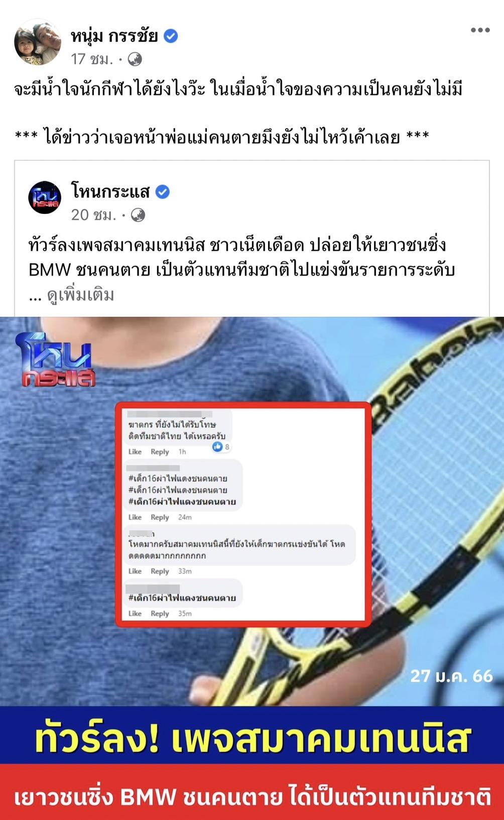Click the blue verified badge beside หนุ่ม กรรชัย
Screen dimensions: 504x820
tap(171, 36)
